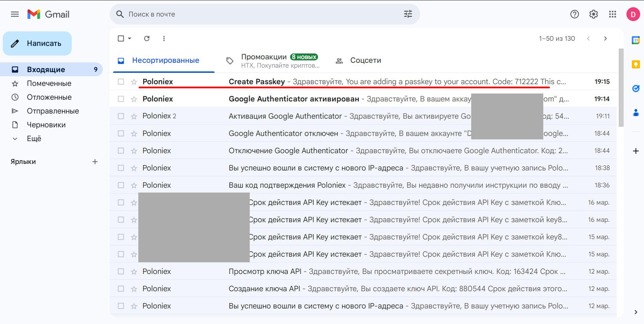Star the Отключение Google Authenticator email

[x=134, y=151]
